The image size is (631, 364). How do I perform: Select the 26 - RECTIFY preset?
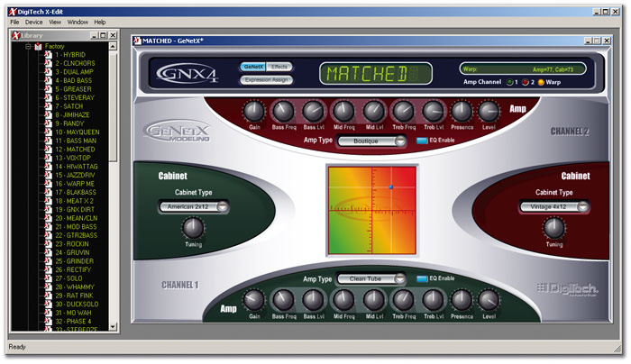[x=73, y=270]
